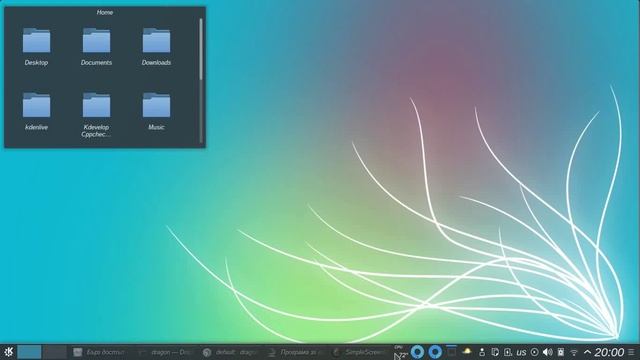Open the KDE application launcher
The width and height of the screenshot is (640, 360).
tap(8, 352)
